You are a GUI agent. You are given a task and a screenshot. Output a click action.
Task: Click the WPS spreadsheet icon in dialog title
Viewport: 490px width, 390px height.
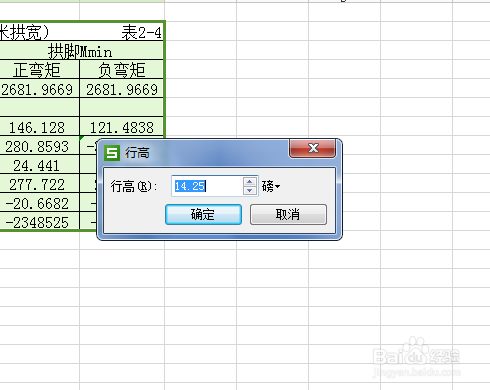(112, 153)
